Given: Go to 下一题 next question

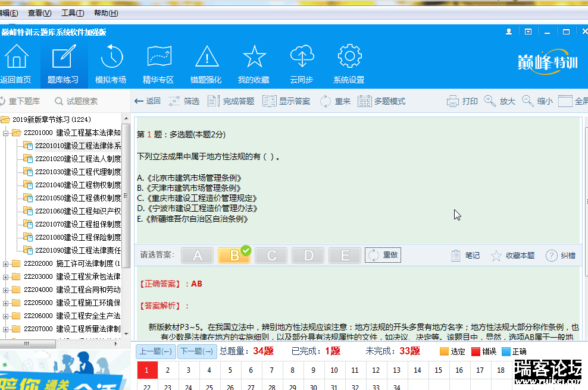Looking at the screenshot, I should click(x=197, y=351).
